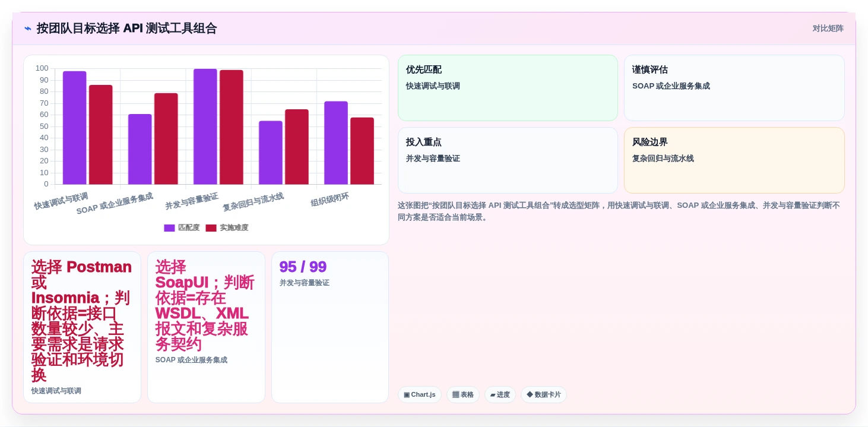Open the green 优先匹配 card
Screen dimensions: 868x427
click(508, 88)
